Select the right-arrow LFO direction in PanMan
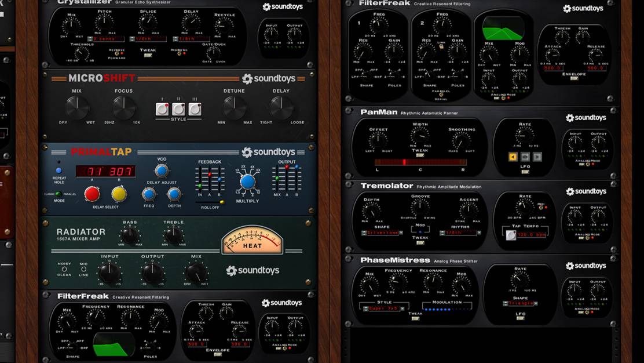644x363 pixels. [x=537, y=157]
